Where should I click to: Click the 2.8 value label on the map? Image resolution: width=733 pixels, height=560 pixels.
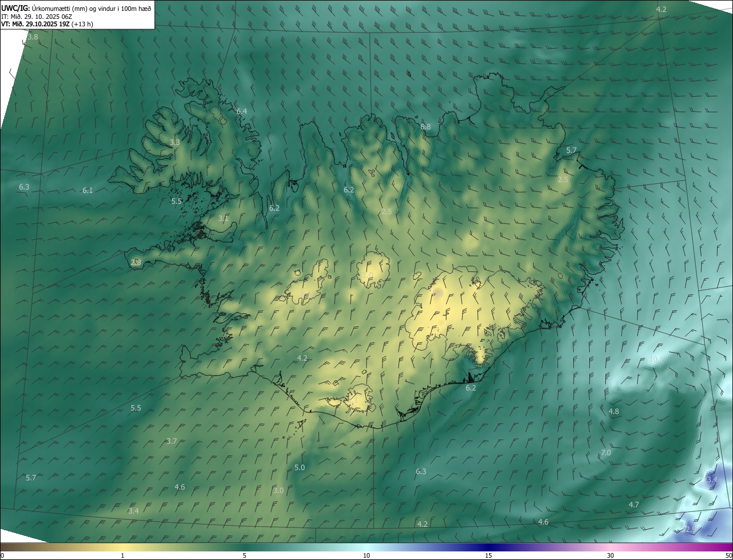pos(136,262)
